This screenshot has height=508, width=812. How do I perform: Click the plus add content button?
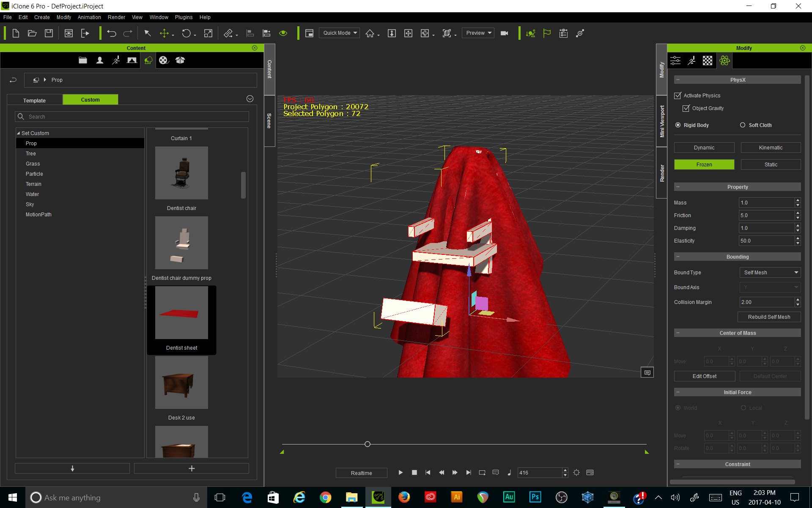pyautogui.click(x=192, y=469)
